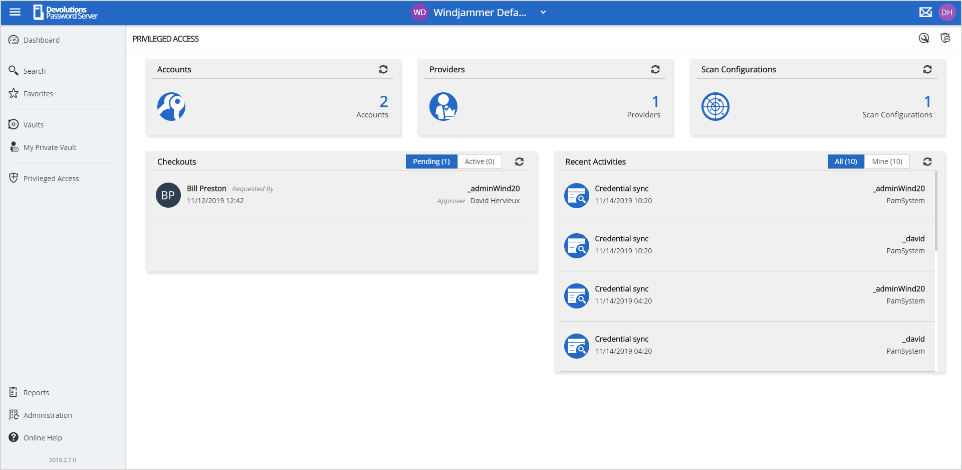962x470 pixels.
Task: Expand the Windjammer vault selector dropdown
Action: (x=543, y=12)
